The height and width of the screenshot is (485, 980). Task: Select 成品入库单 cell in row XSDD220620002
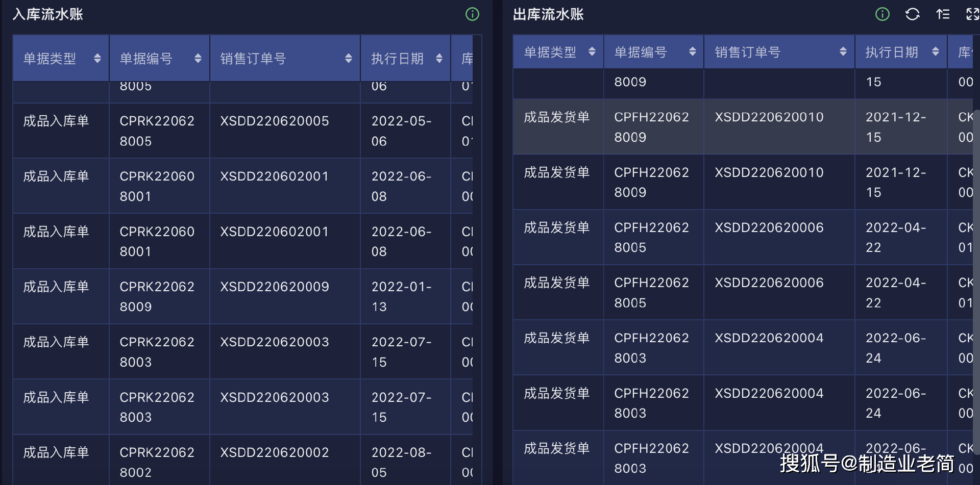click(x=61, y=461)
